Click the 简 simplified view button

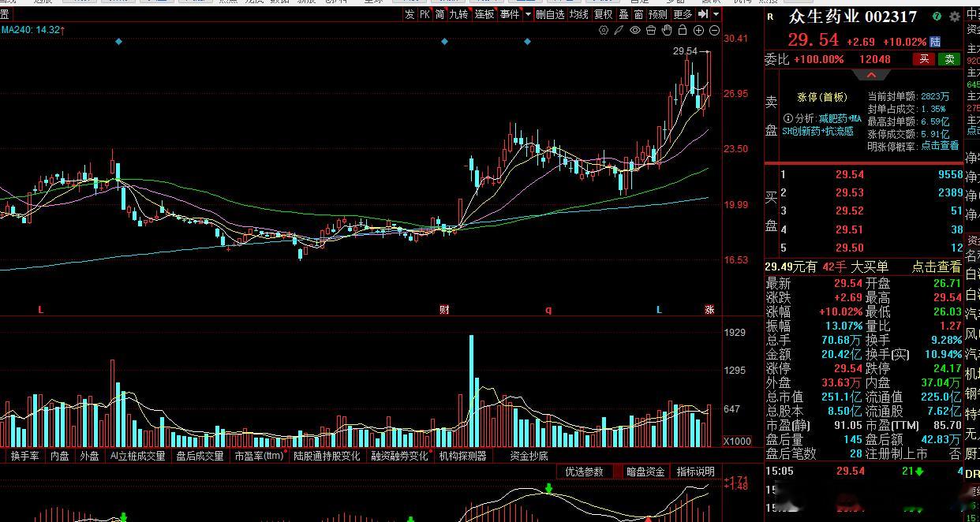[x=440, y=14]
